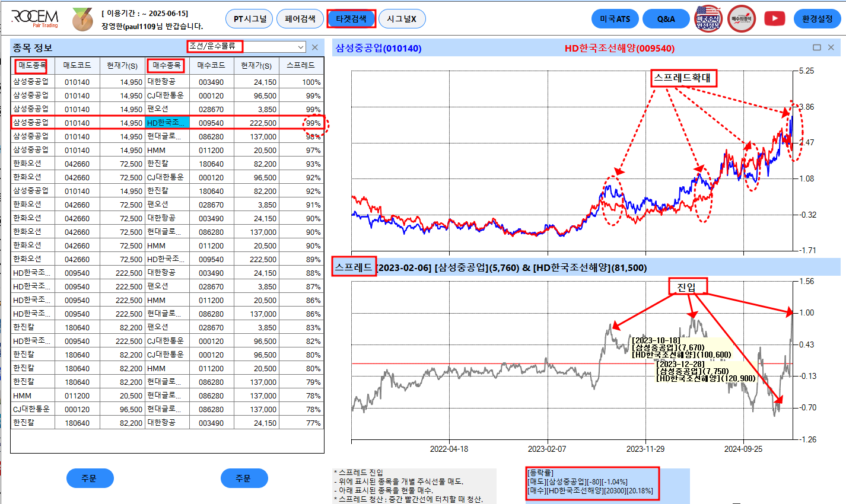846x504 pixels.
Task: Sort by the 매수종목 column header
Action: coord(167,66)
